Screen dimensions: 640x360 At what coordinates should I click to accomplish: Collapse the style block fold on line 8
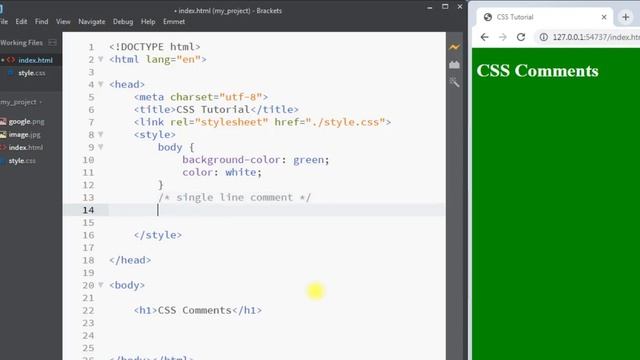[101, 134]
